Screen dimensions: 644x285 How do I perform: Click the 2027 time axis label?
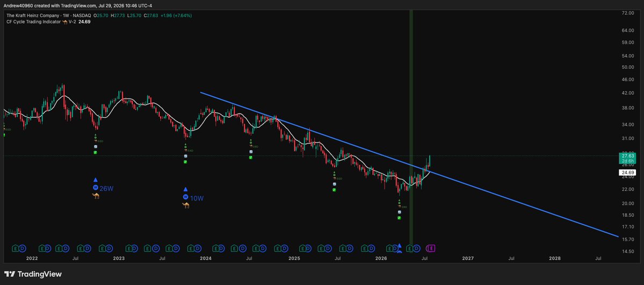coord(468,259)
